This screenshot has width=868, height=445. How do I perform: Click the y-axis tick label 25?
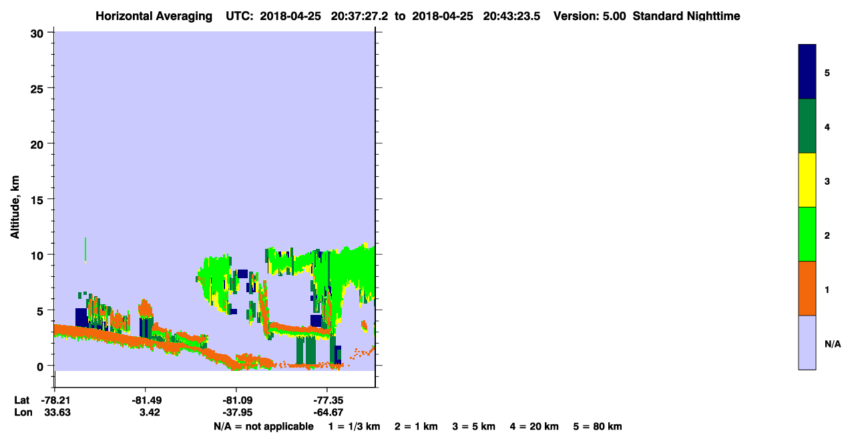tap(39, 88)
